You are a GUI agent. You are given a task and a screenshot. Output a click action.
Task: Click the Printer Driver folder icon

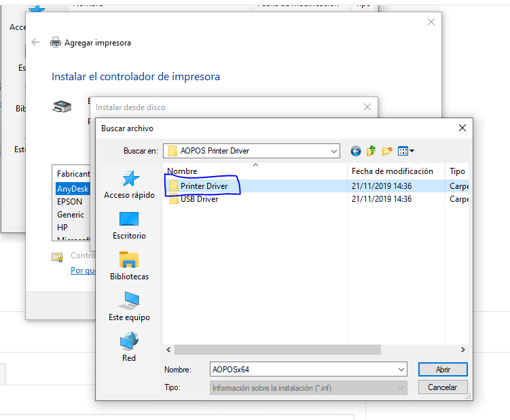coord(174,186)
